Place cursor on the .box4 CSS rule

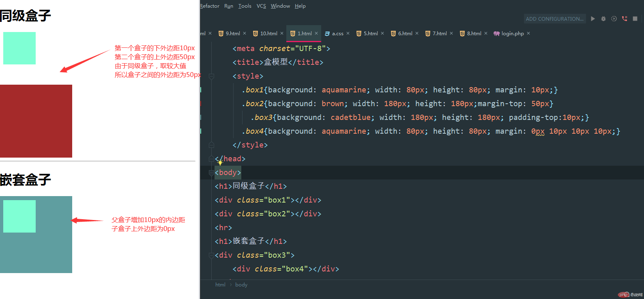pyautogui.click(x=431, y=131)
